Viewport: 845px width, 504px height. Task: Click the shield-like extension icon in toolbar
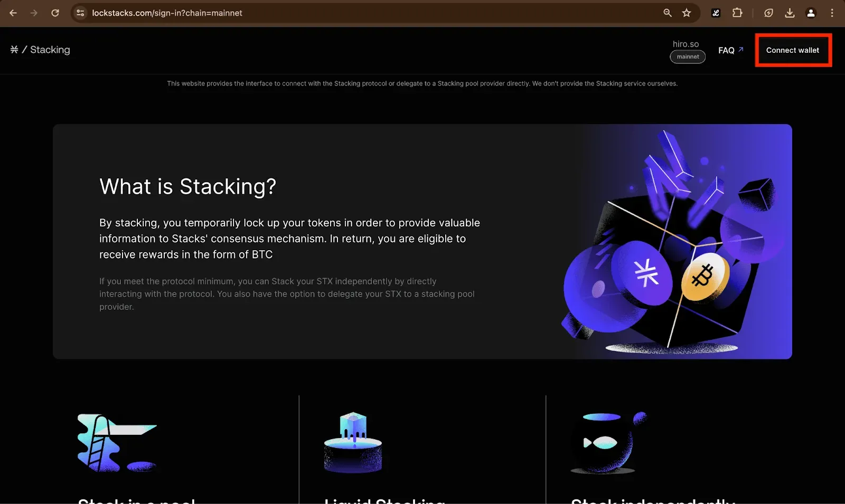pyautogui.click(x=768, y=13)
